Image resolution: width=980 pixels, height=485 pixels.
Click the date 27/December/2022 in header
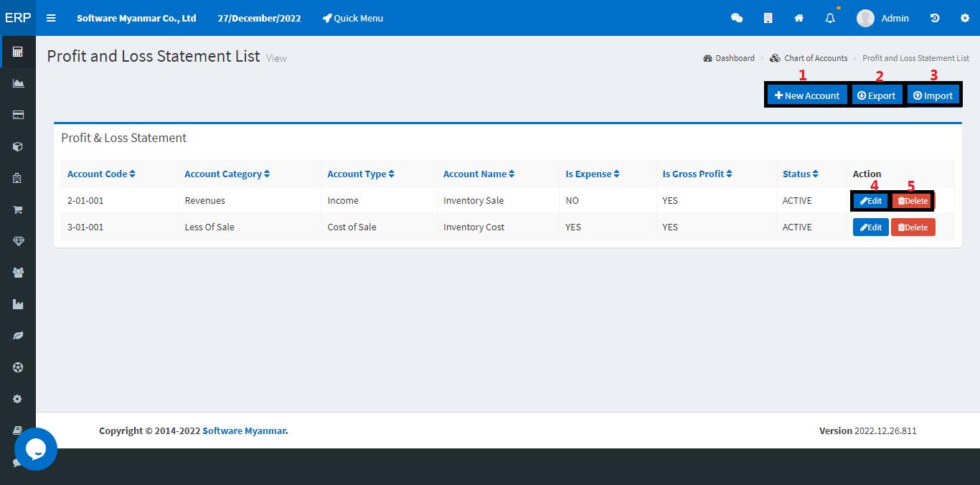coord(259,18)
